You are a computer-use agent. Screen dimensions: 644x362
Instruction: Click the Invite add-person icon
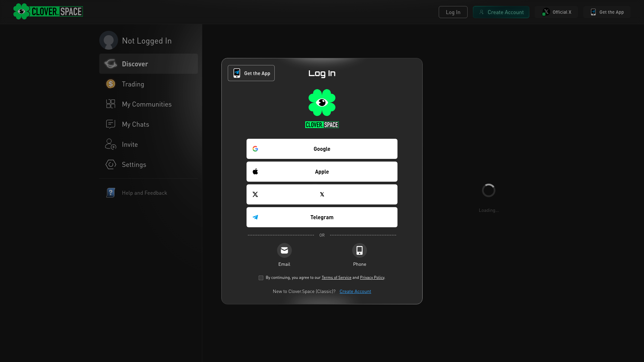click(111, 144)
